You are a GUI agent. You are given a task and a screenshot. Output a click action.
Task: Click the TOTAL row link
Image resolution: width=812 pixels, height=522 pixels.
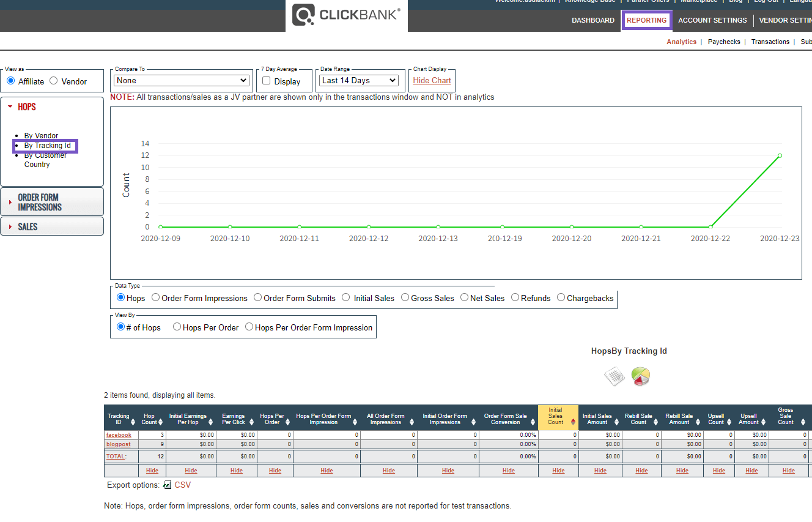tap(116, 457)
